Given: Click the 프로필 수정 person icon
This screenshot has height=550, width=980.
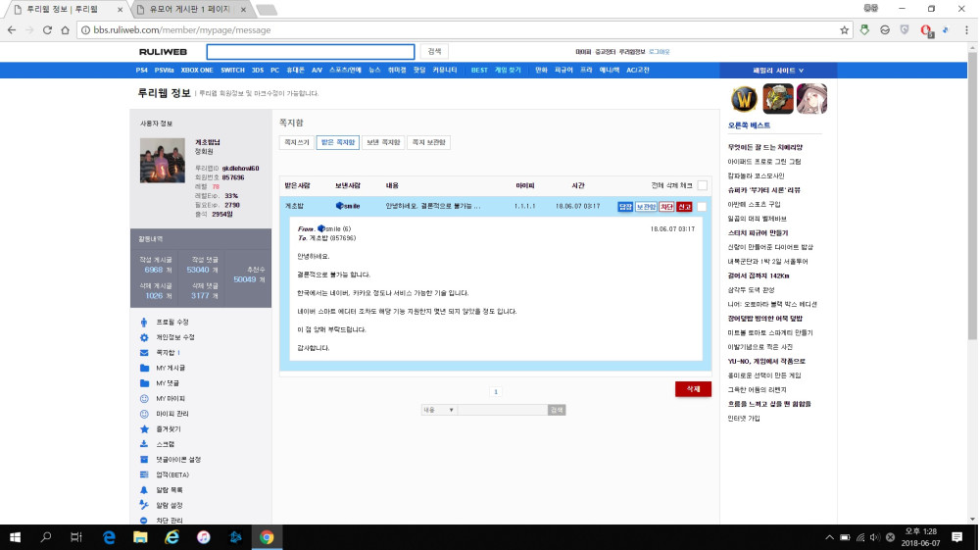Looking at the screenshot, I should click(x=144, y=322).
